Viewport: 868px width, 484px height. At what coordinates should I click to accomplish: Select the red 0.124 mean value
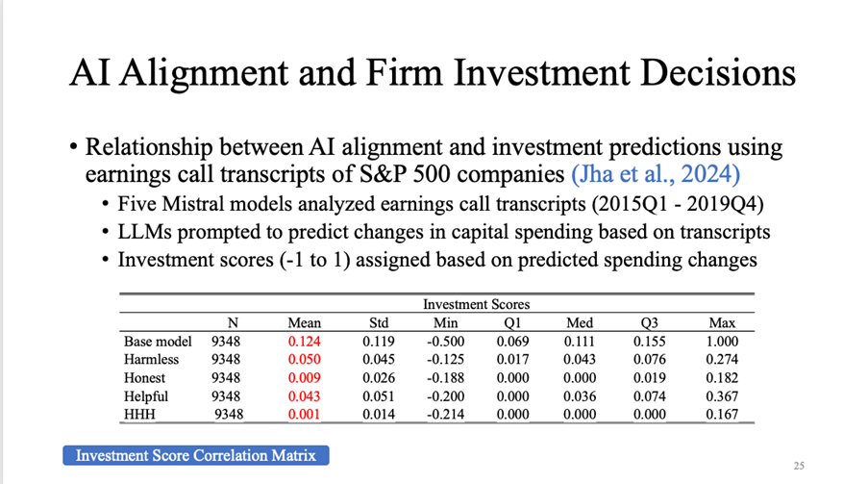tap(305, 342)
